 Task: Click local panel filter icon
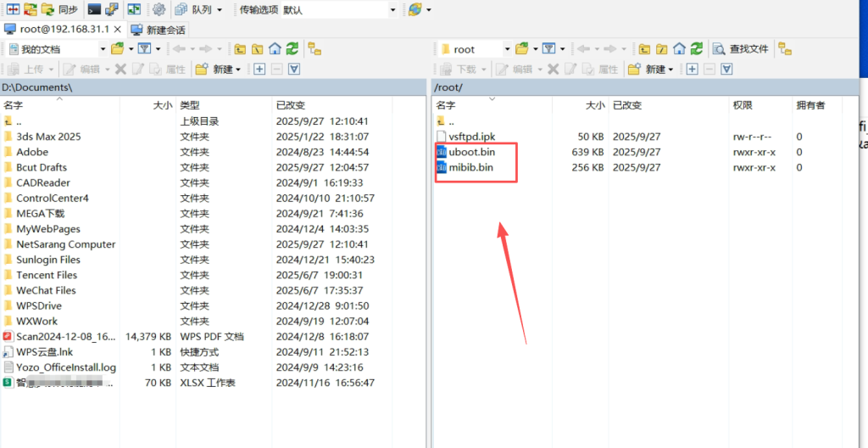pos(144,49)
